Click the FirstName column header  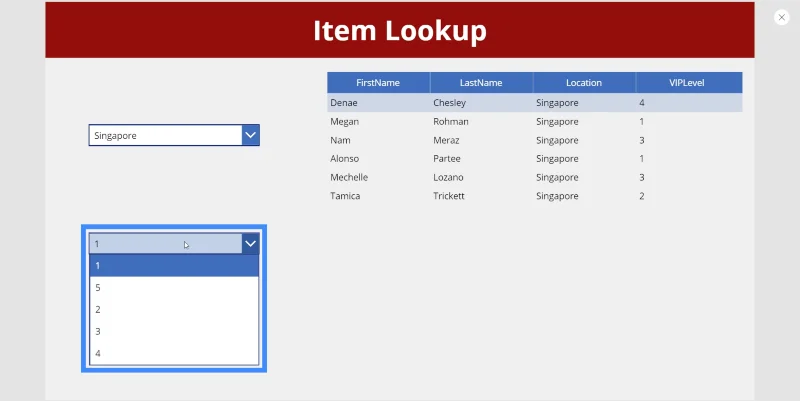[378, 83]
